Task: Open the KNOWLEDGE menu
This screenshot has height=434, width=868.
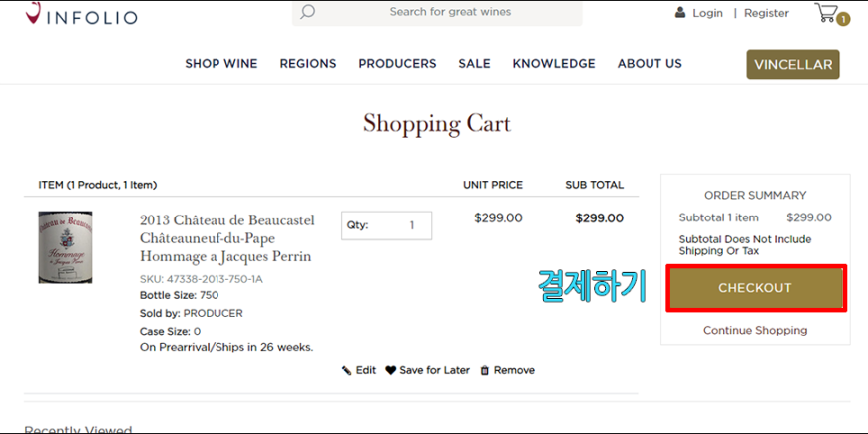Action: pos(554,64)
